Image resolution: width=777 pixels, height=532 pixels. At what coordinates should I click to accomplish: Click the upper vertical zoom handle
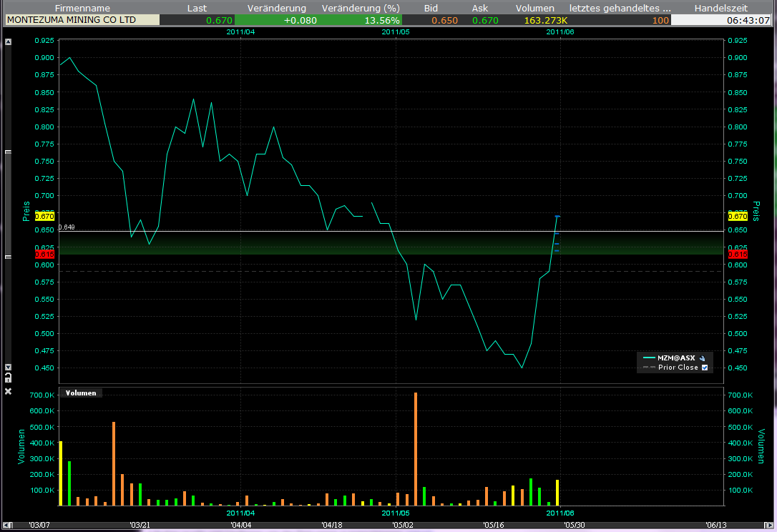click(x=8, y=152)
